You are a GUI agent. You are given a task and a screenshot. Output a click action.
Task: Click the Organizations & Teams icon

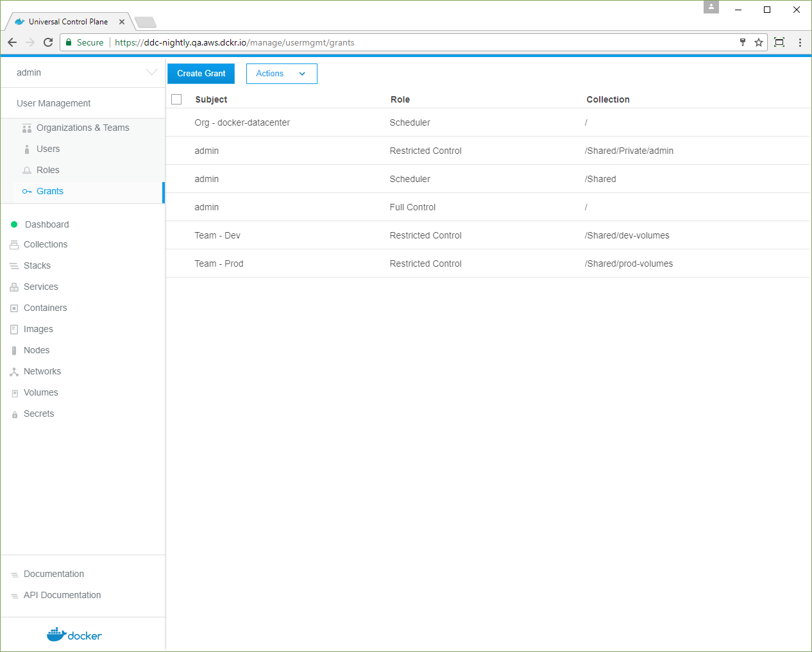point(27,128)
